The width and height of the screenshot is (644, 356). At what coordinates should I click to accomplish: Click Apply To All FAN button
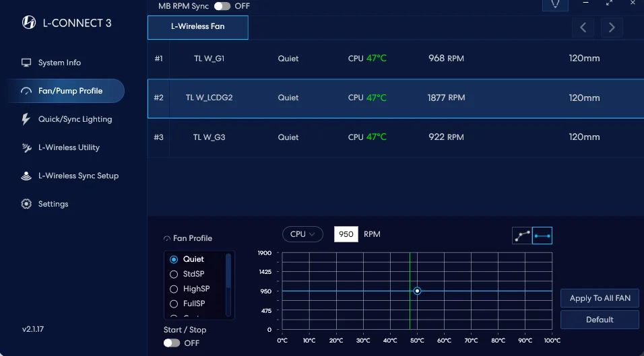coord(600,298)
